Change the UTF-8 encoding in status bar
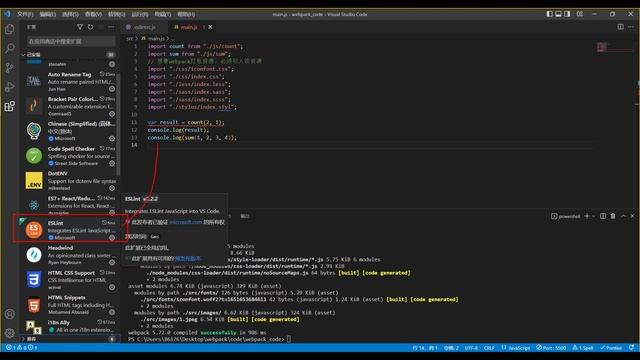The image size is (640, 360). (471, 348)
